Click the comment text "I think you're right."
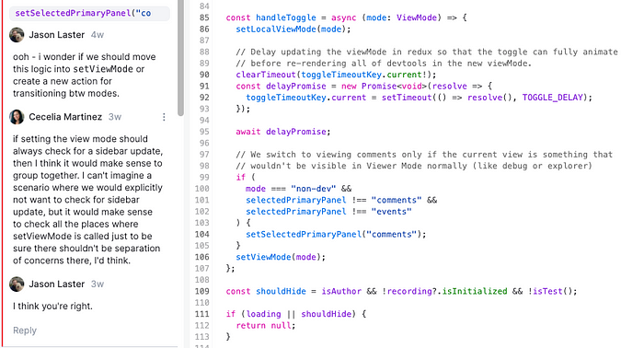644x348 pixels. pyautogui.click(x=52, y=306)
